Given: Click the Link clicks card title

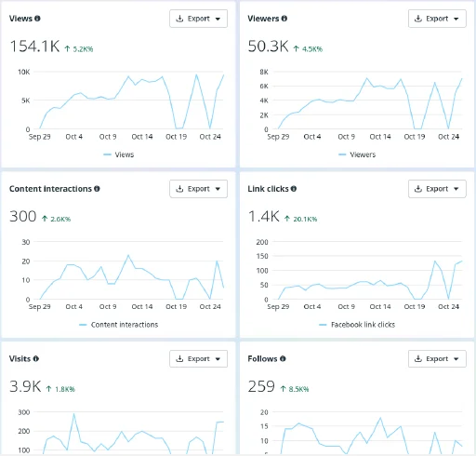Looking at the screenshot, I should click(268, 189).
